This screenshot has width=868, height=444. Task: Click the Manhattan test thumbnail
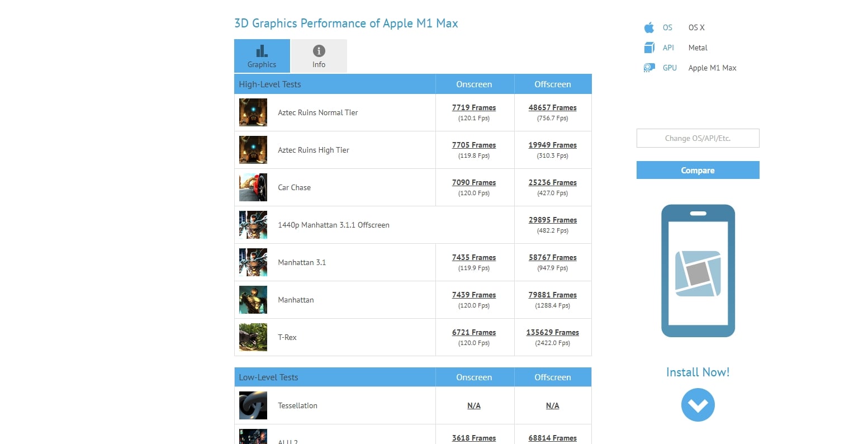point(253,300)
